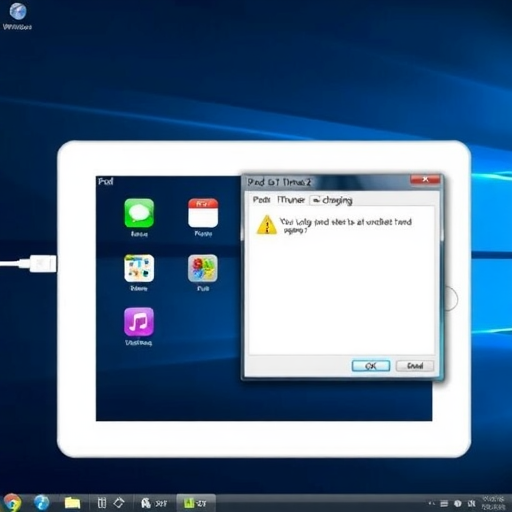Open the red Calendar app icon
The width and height of the screenshot is (512, 512).
point(203,213)
